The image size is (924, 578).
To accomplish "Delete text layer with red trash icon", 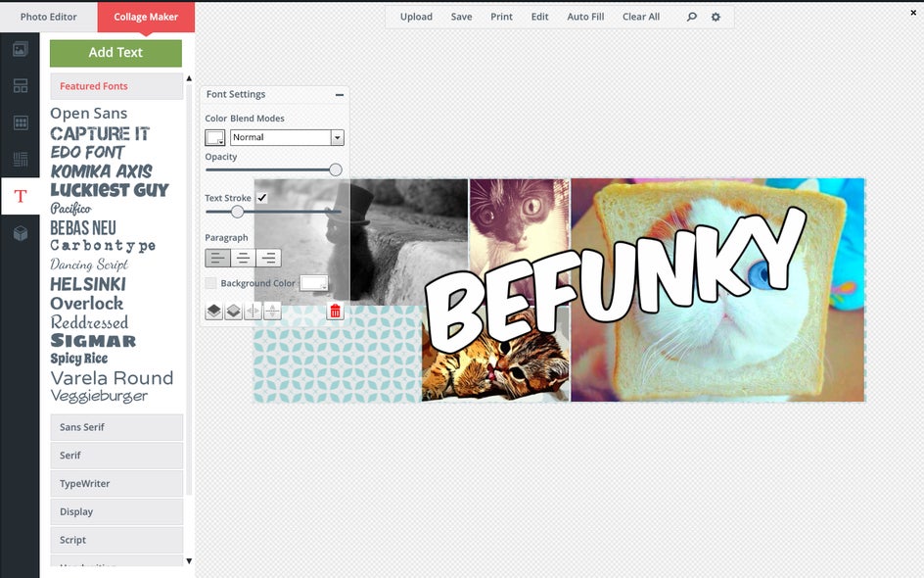I will tap(335, 311).
